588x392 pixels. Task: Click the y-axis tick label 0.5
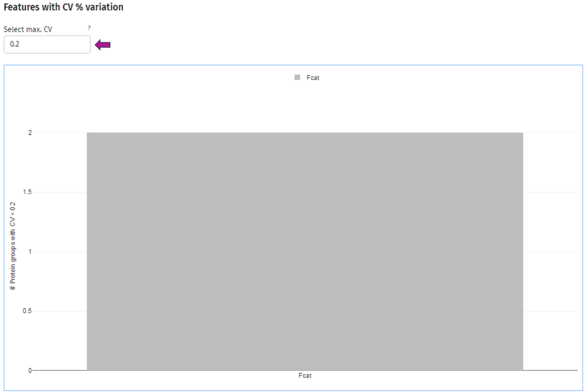click(x=27, y=311)
